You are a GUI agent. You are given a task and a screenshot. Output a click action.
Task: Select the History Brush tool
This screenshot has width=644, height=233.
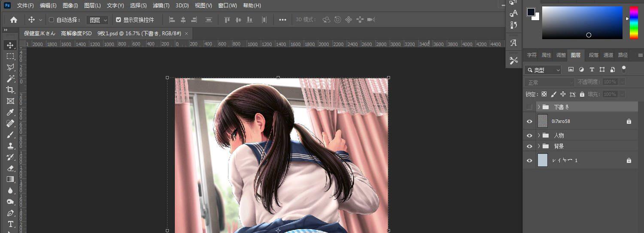[10, 157]
